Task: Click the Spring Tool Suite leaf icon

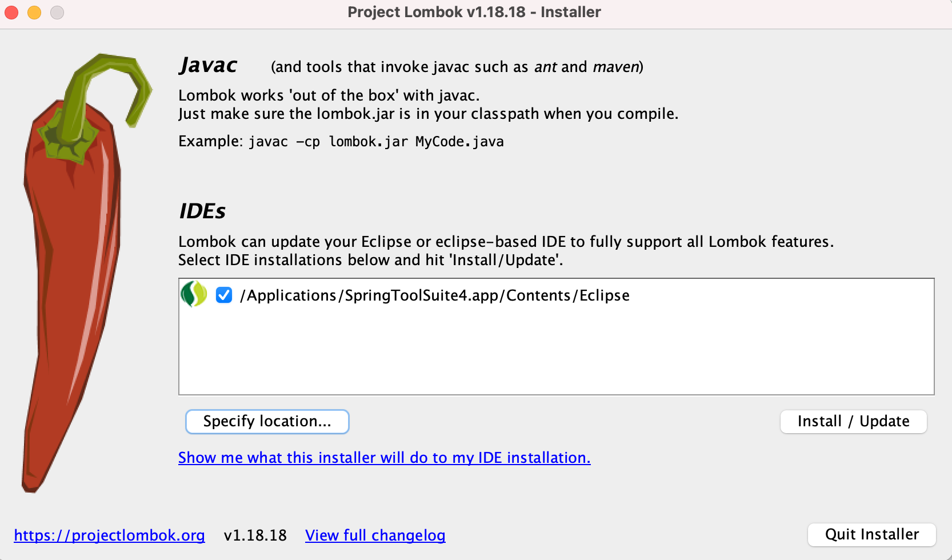Action: click(x=194, y=294)
